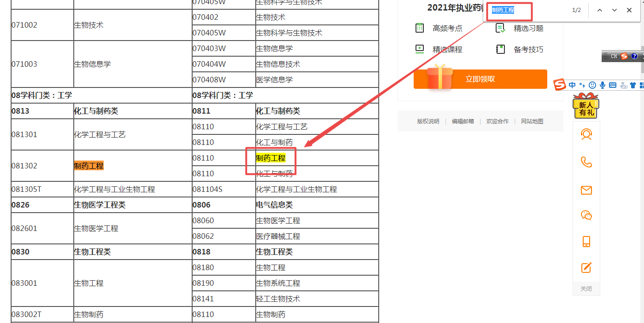644x323 pixels.
Task: Go to previous find result
Action: [x=600, y=10]
